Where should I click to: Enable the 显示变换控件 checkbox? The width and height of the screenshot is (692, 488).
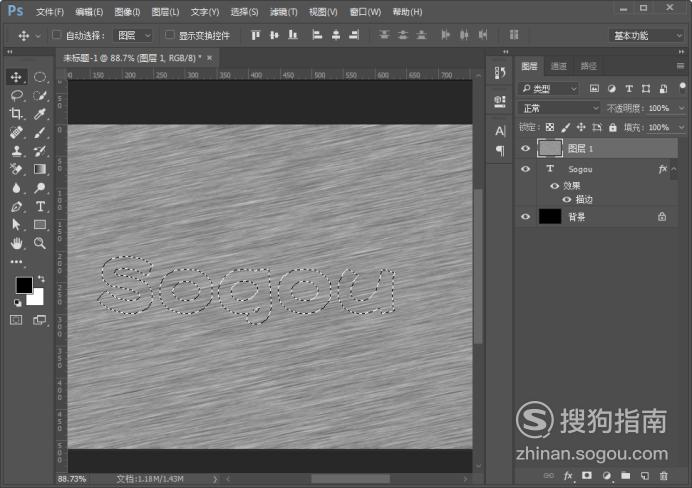169,35
